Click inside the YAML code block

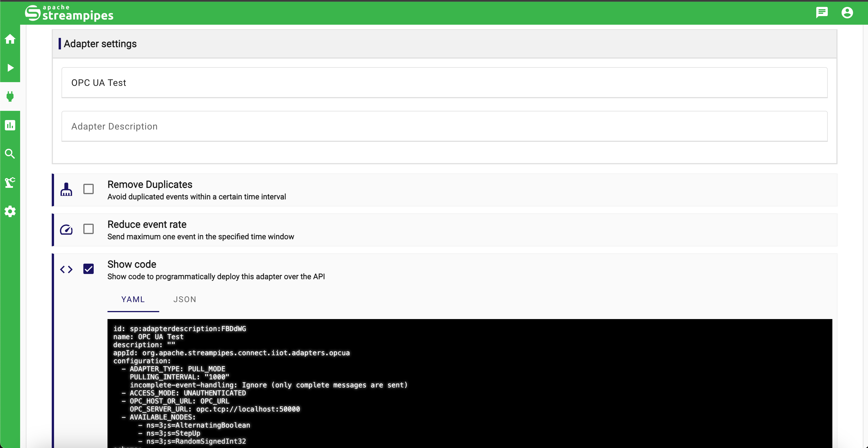pos(469,384)
